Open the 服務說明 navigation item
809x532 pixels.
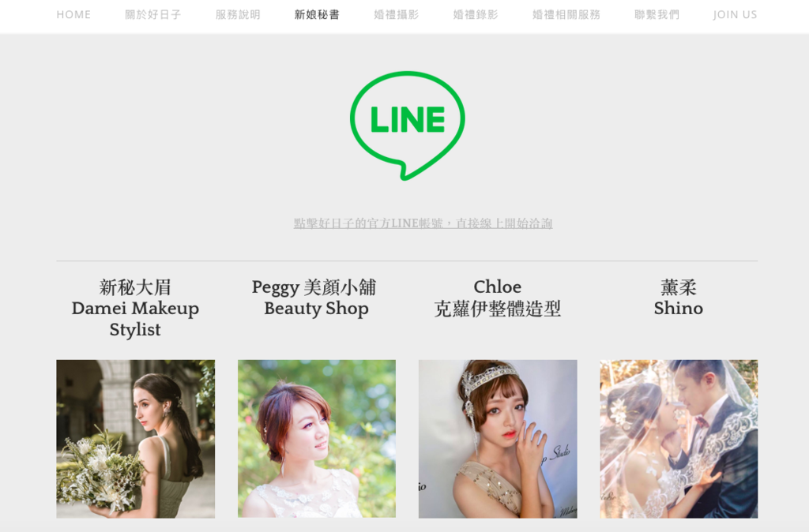pyautogui.click(x=238, y=14)
